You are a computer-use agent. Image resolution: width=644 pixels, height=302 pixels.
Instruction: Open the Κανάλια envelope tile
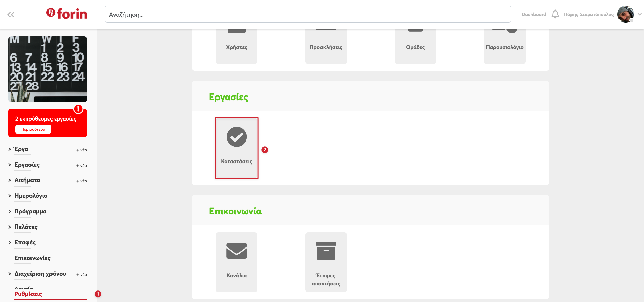pos(236,262)
